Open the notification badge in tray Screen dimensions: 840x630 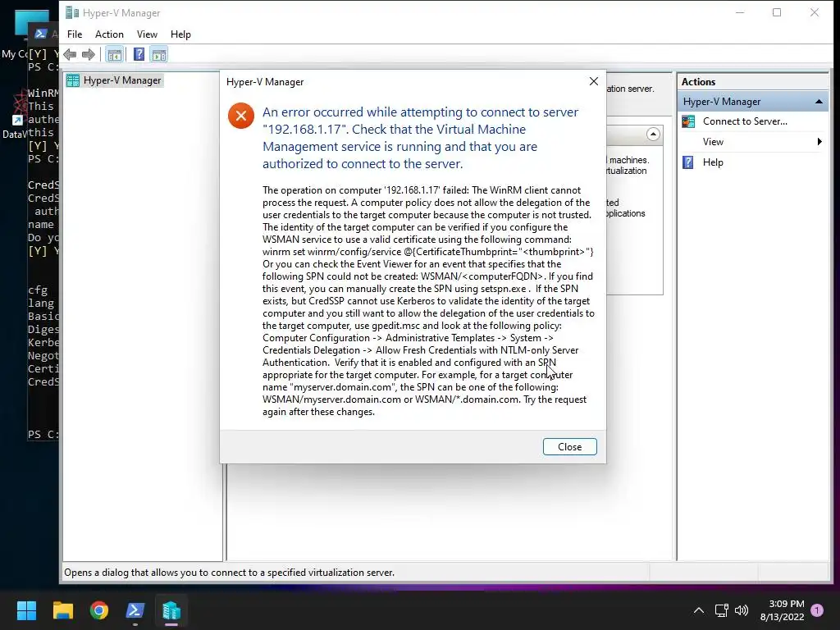pyautogui.click(x=817, y=610)
